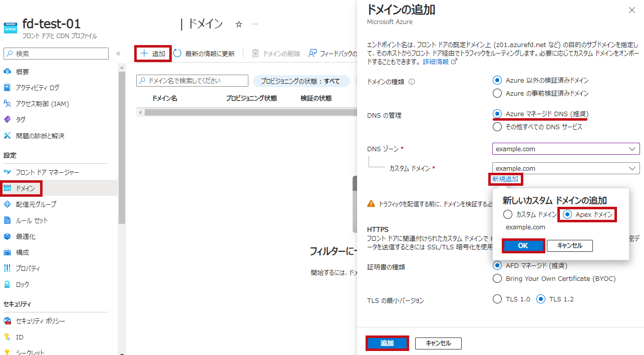The image size is (644, 355).
Task: Collapse the sidebar with the double chevron
Action: pos(118,54)
